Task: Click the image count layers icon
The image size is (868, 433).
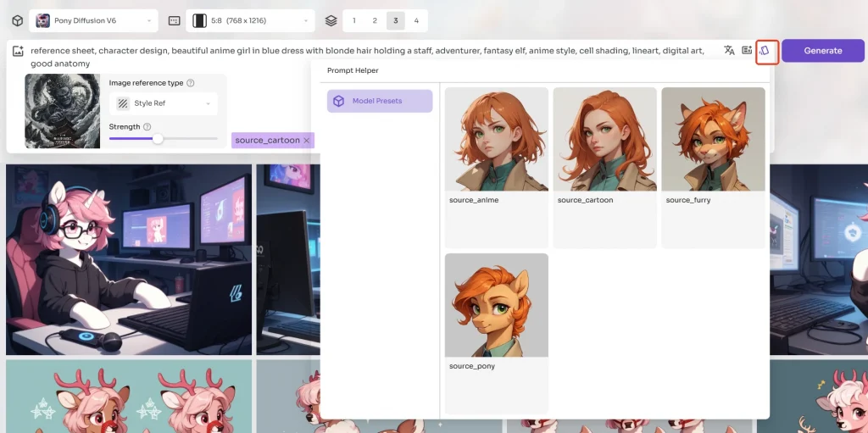Action: tap(331, 21)
